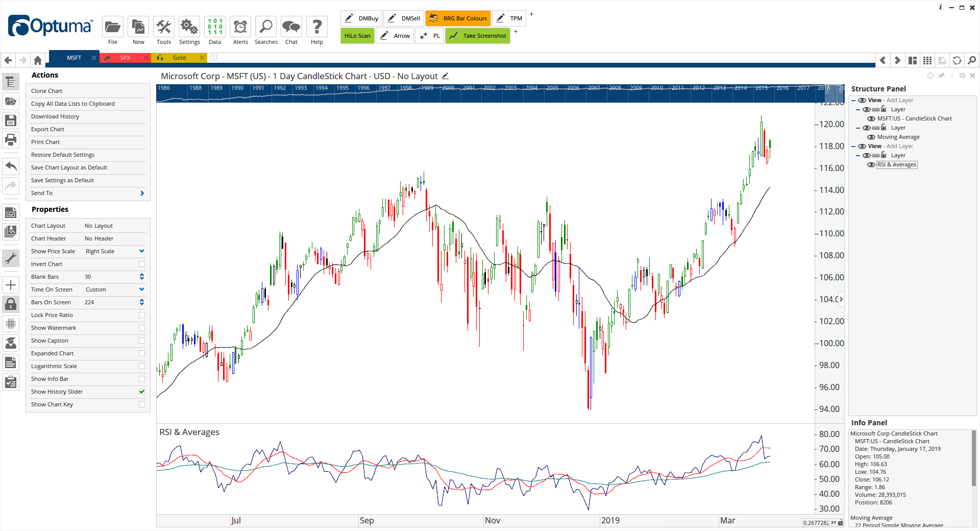The image size is (980, 531).
Task: Enable Show Info Bar checkbox
Action: (142, 379)
